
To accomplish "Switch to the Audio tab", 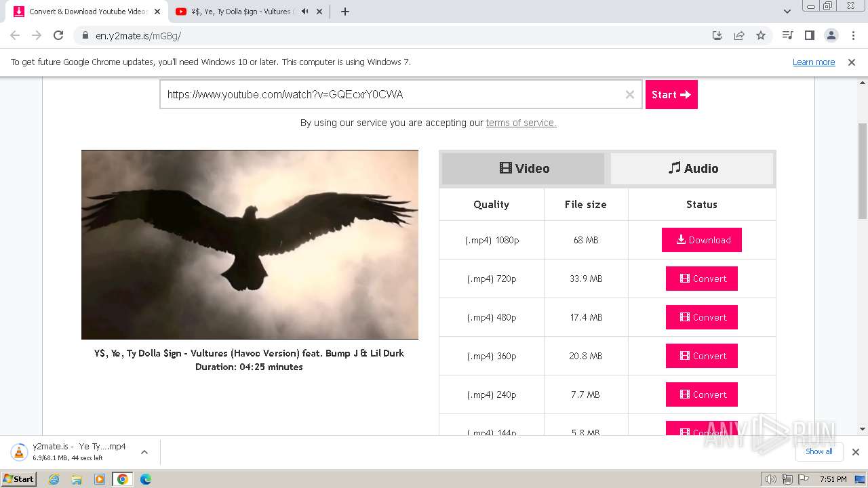I will (692, 169).
